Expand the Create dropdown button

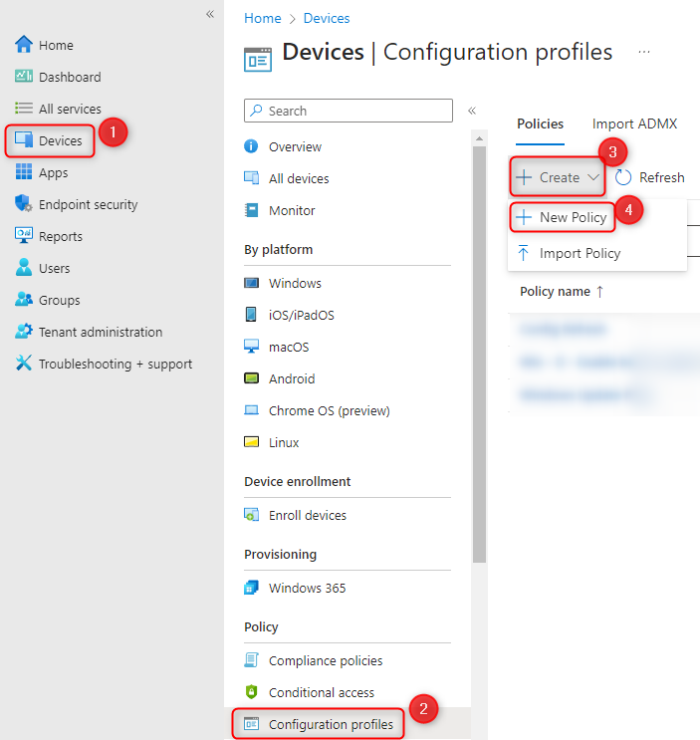point(559,177)
